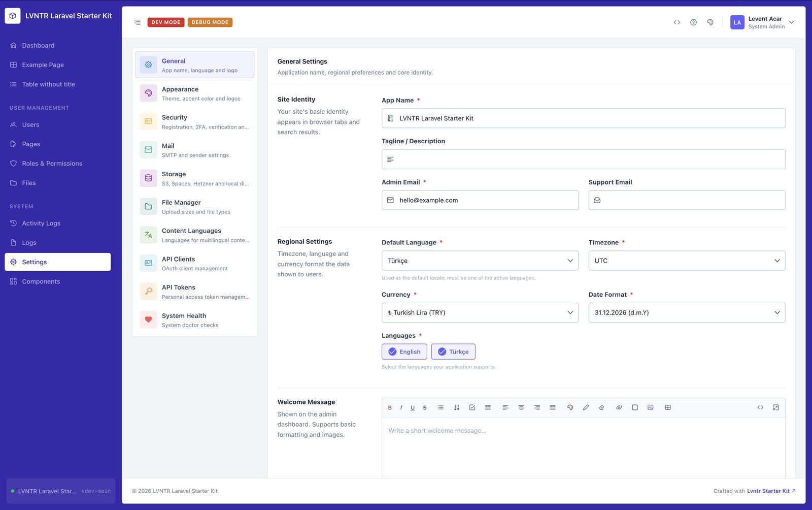
Task: Open the Security settings tab
Action: (x=195, y=122)
